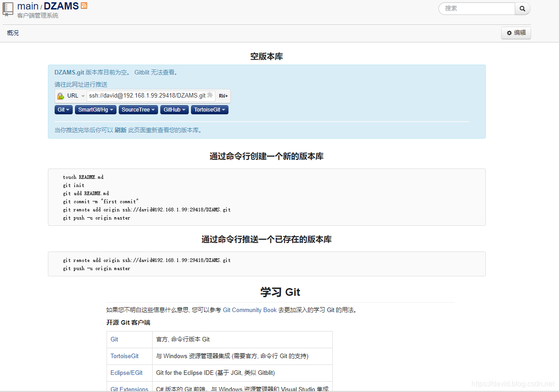Open the SourceTree dropdown

(138, 110)
